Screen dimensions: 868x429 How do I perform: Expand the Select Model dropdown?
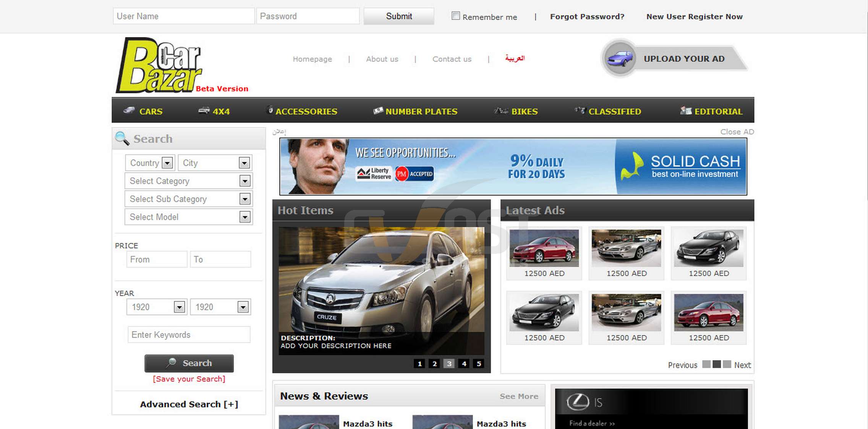click(x=188, y=217)
